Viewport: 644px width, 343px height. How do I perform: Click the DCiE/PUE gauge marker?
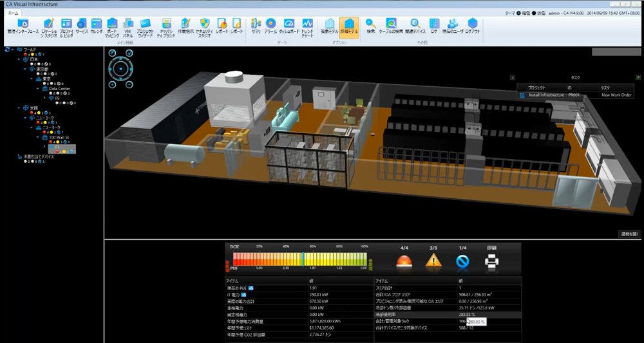pos(303,259)
